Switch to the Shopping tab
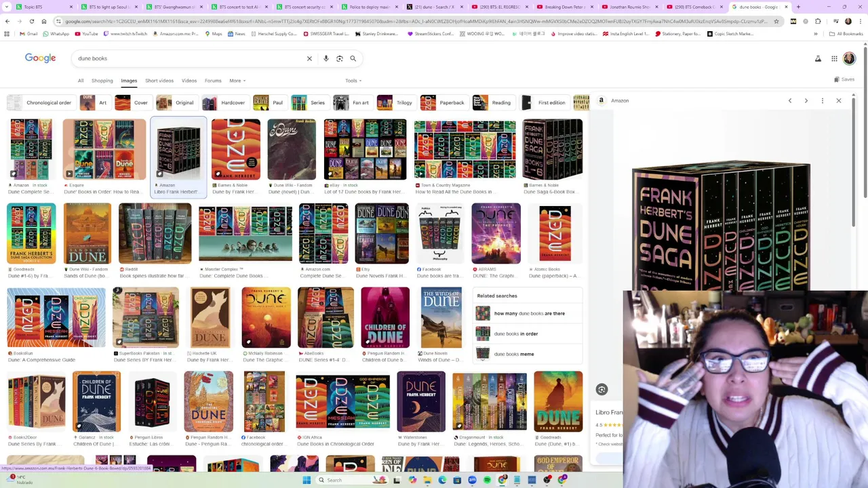868x488 pixels. point(102,81)
